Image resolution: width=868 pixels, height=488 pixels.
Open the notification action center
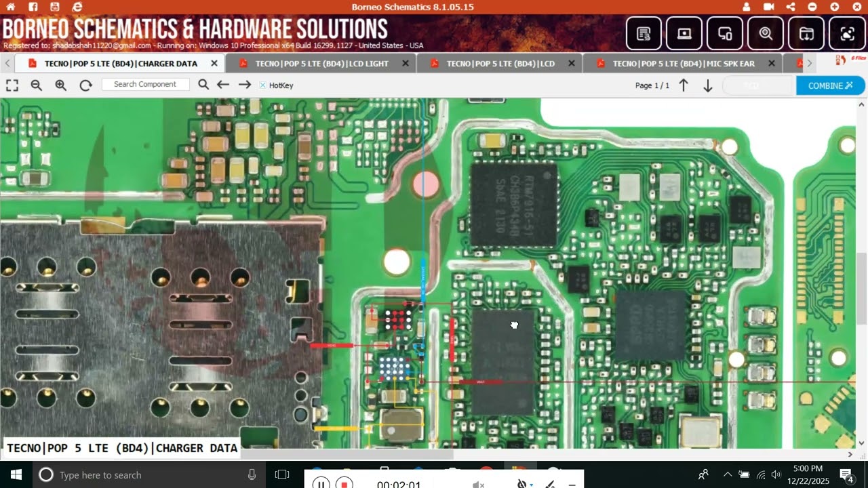[x=846, y=474]
